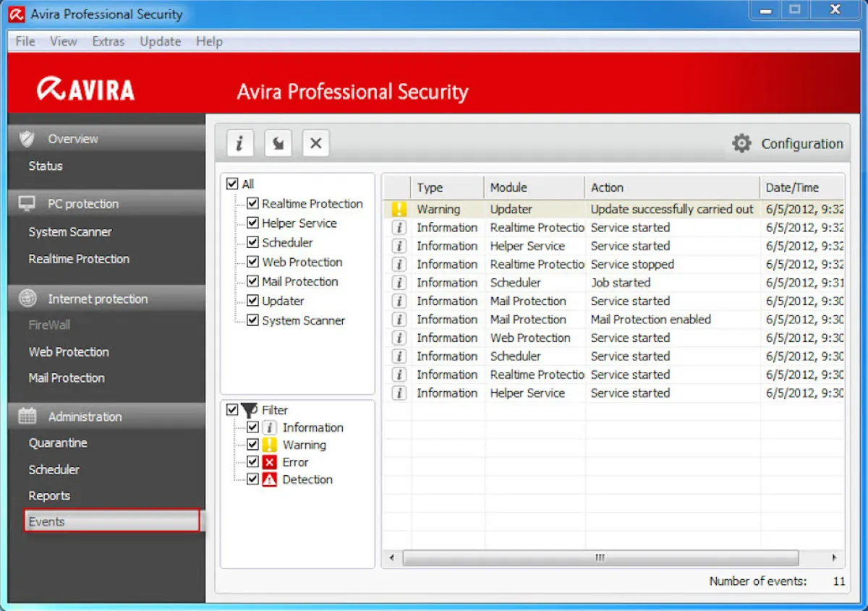This screenshot has width=868, height=611.
Task: Open the Help menu
Action: [x=209, y=41]
